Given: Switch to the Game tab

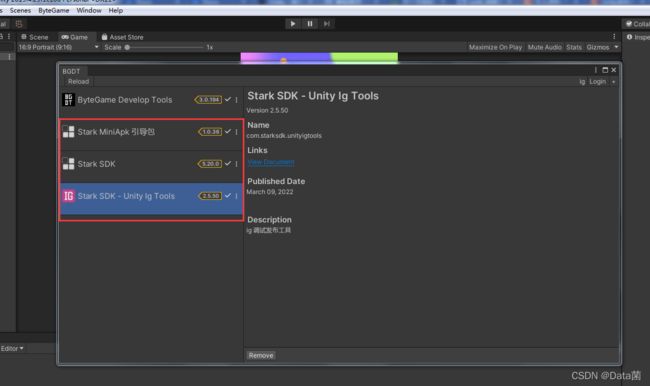Looking at the screenshot, I should [75, 37].
